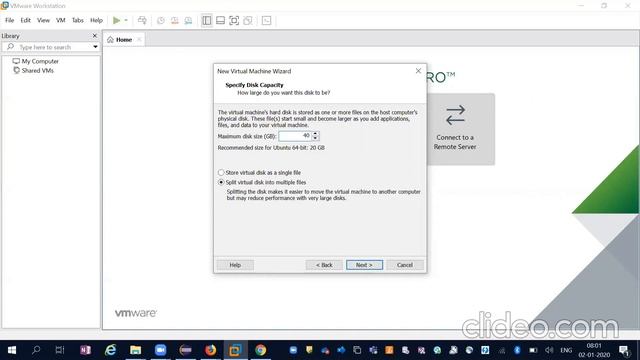
Task: Open Zoom from the taskbar
Action: pos(160,350)
